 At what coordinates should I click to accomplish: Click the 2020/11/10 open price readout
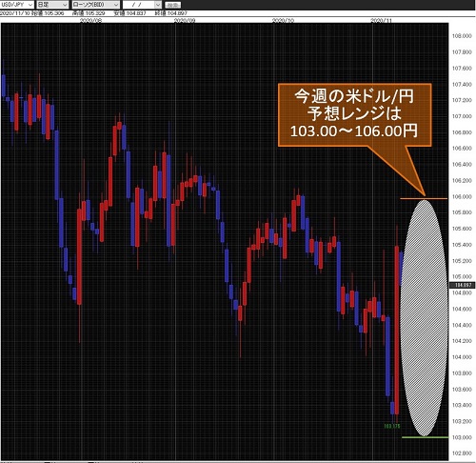click(x=31, y=13)
